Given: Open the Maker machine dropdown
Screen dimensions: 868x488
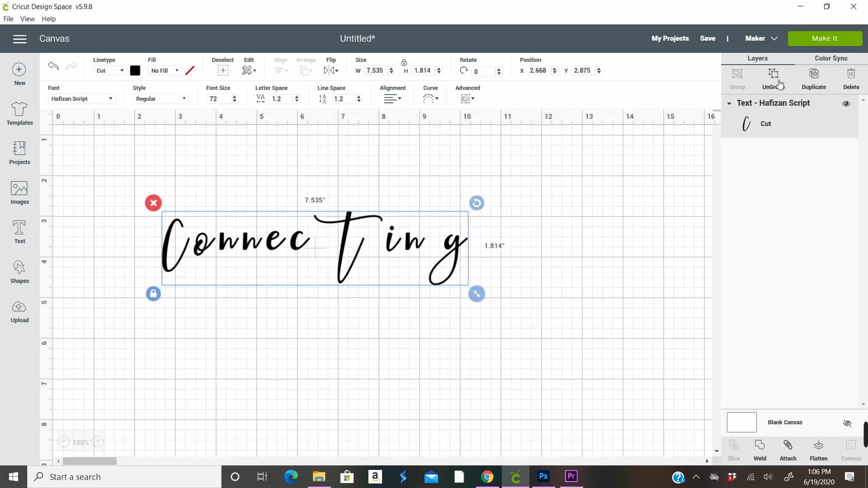Looking at the screenshot, I should tap(761, 38).
